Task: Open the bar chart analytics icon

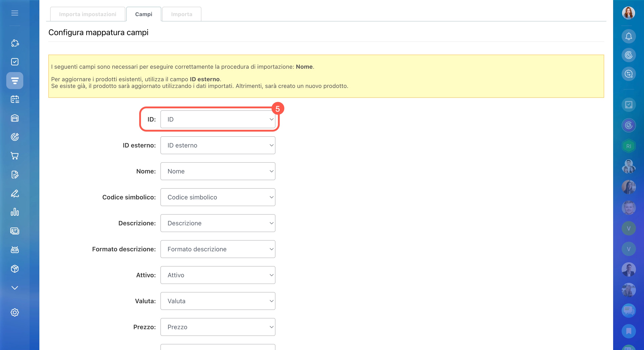Action: tap(15, 212)
